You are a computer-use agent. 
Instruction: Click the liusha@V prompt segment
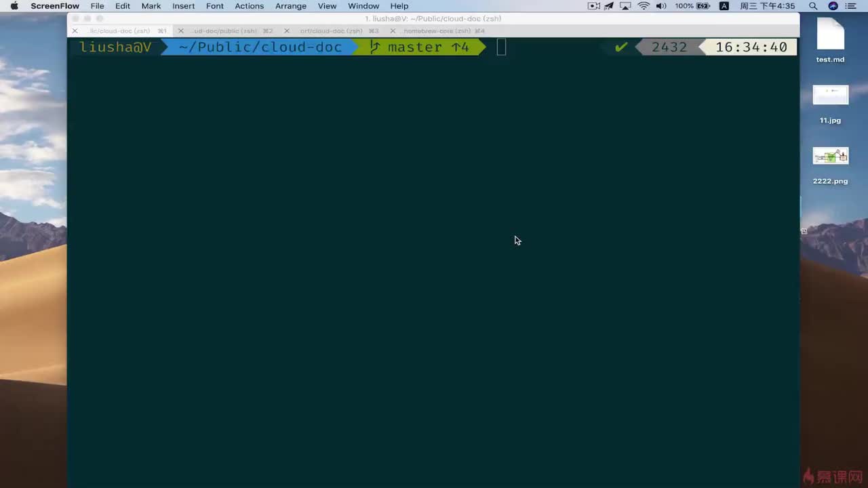point(115,47)
